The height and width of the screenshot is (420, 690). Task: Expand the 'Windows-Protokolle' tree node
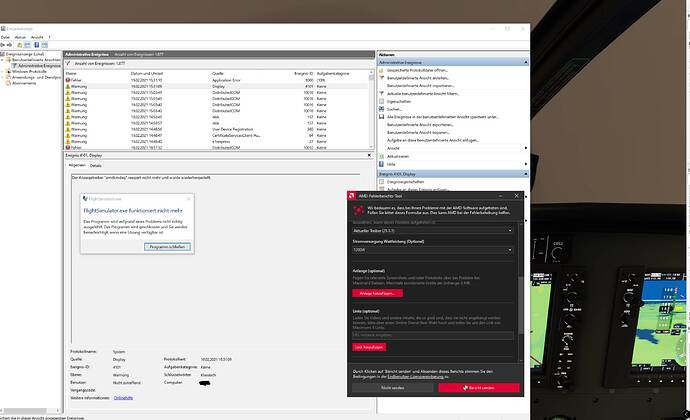coord(4,71)
